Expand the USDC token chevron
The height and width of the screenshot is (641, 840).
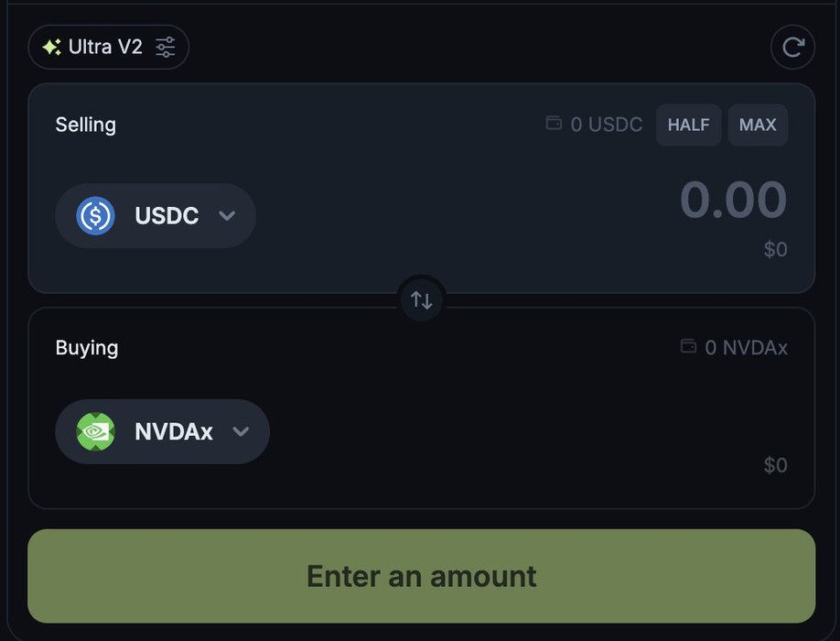[227, 215]
